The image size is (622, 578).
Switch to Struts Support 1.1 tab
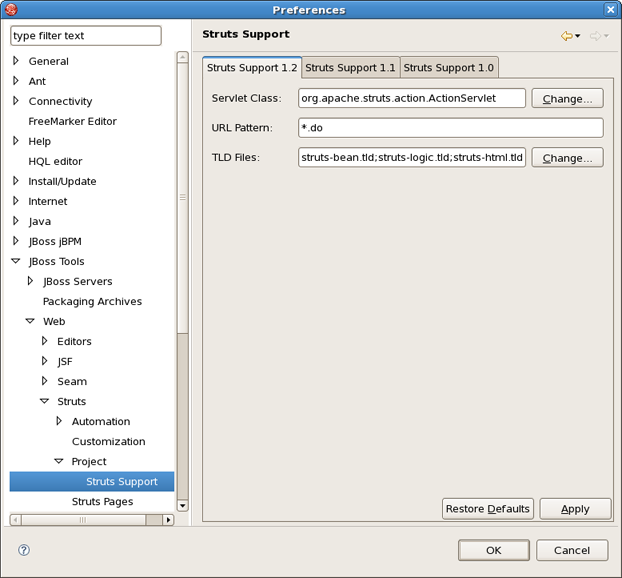[x=350, y=67]
